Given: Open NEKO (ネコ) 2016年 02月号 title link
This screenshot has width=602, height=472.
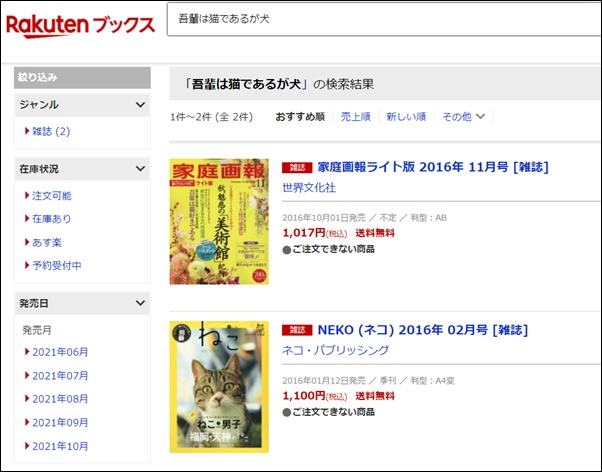Looking at the screenshot, I should point(423,330).
